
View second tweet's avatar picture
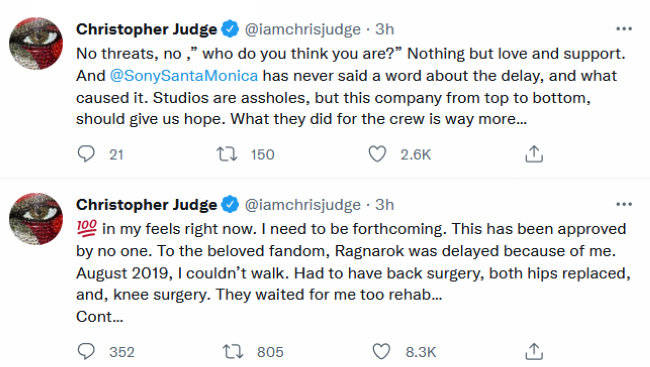click(36, 219)
